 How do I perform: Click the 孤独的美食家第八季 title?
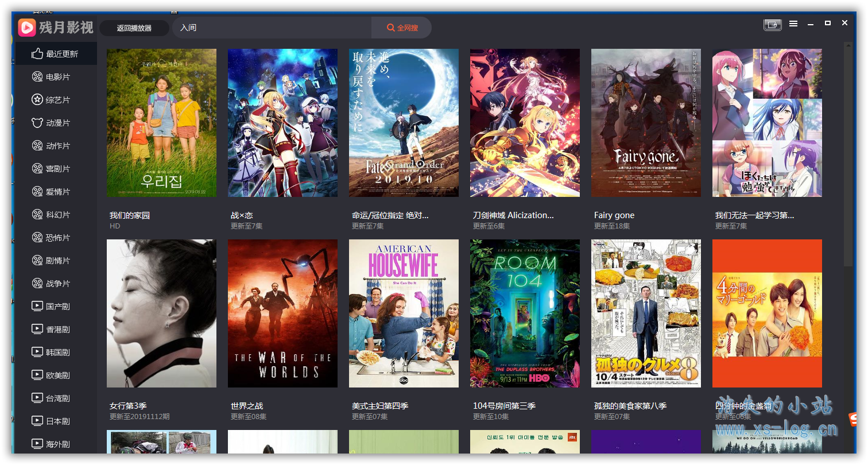tap(630, 406)
